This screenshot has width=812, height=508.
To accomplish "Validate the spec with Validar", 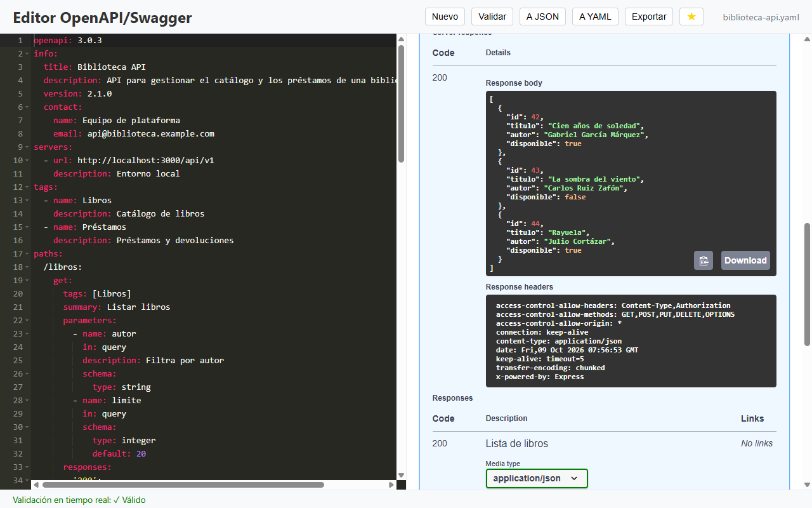I will [492, 17].
